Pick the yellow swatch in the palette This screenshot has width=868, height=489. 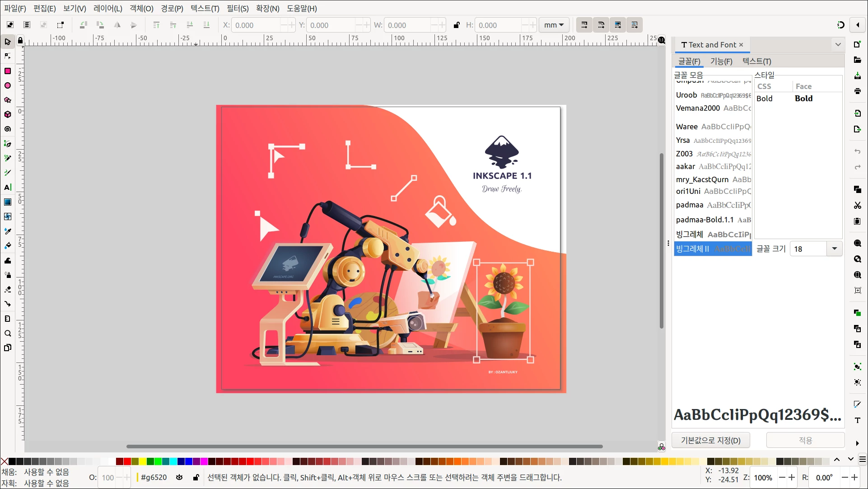[x=143, y=461]
